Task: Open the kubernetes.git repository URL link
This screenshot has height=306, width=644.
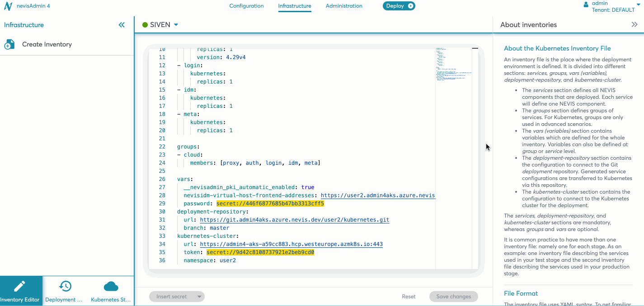Action: [x=294, y=220]
